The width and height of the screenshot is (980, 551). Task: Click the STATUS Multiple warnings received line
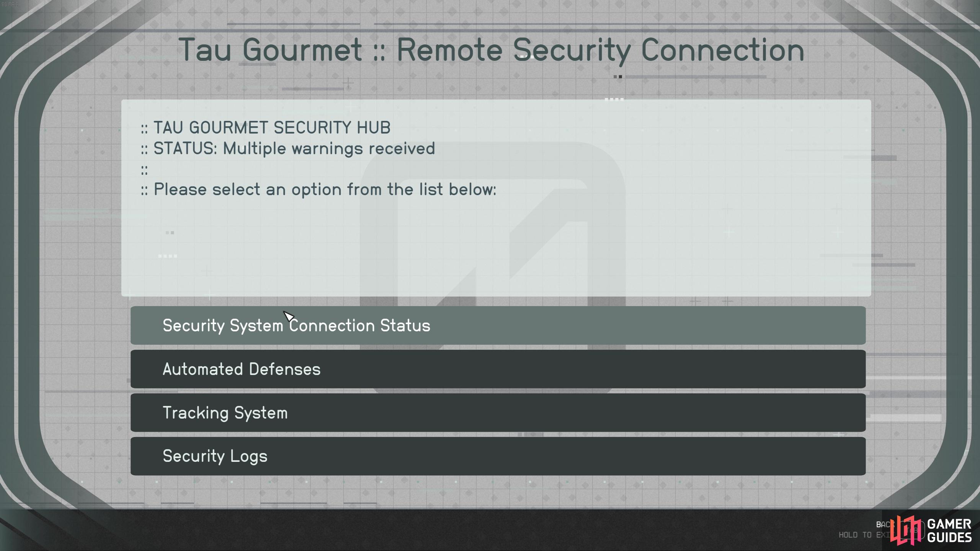click(288, 148)
